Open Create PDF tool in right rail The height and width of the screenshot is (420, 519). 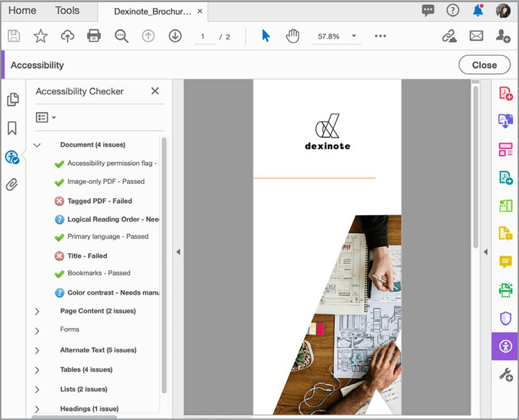506,93
